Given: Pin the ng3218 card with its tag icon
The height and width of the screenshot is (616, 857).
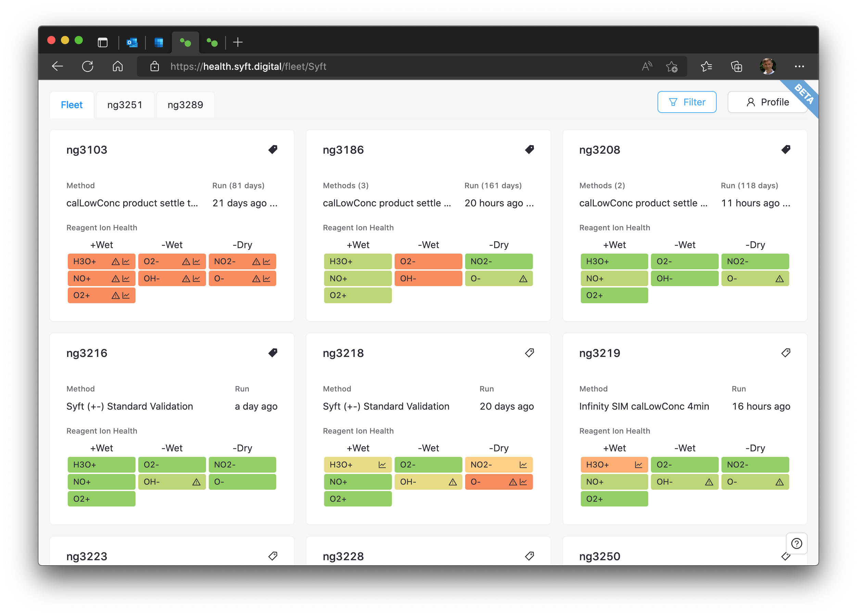Looking at the screenshot, I should (529, 352).
